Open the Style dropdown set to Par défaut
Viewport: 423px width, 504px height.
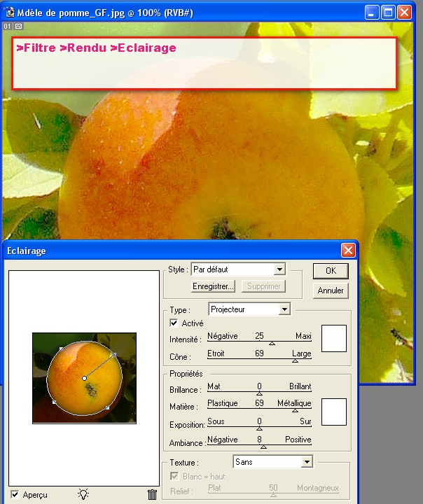click(x=238, y=269)
